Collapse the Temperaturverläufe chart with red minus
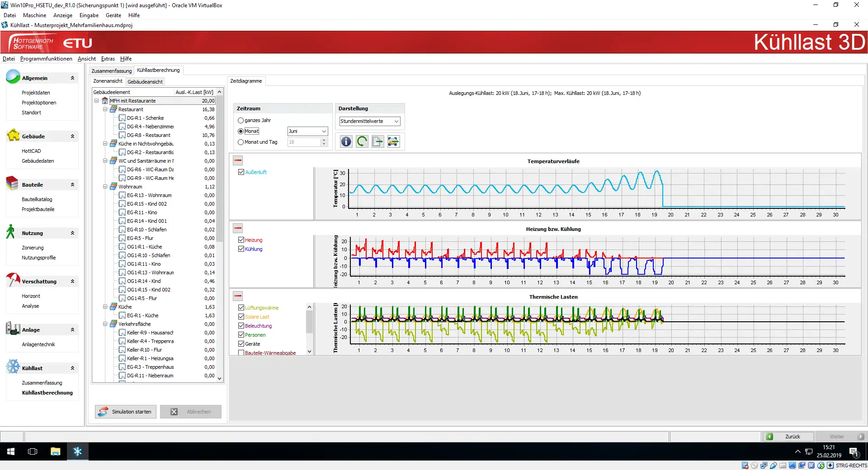The image size is (868, 470). click(x=238, y=160)
